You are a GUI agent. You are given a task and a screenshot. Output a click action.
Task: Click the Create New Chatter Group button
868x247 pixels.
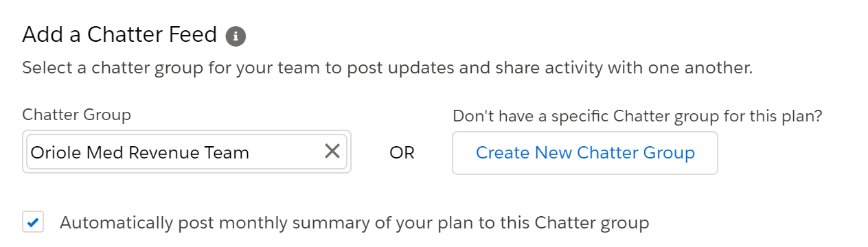[585, 152]
